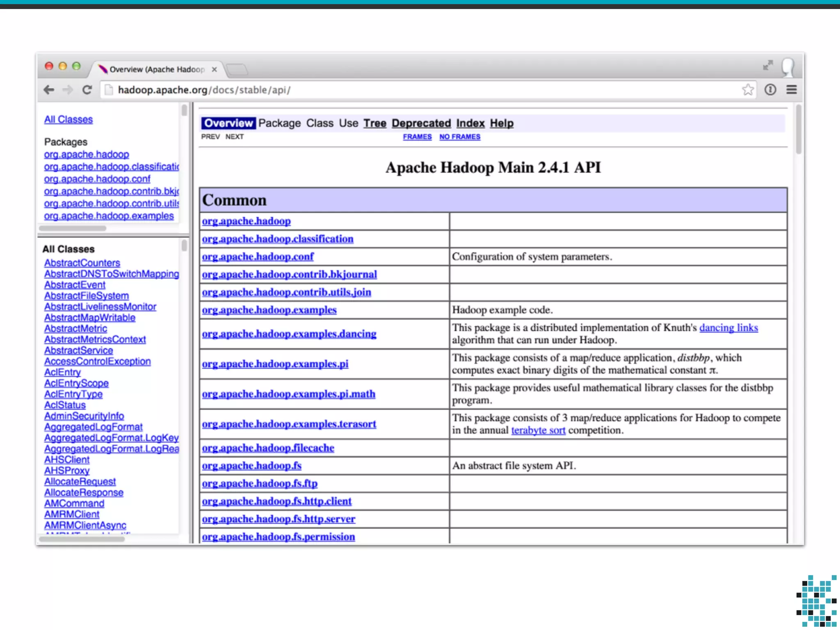Open org.apache.hadoop.conf package link in table
Viewport: 840px width, 630px height.
258,257
